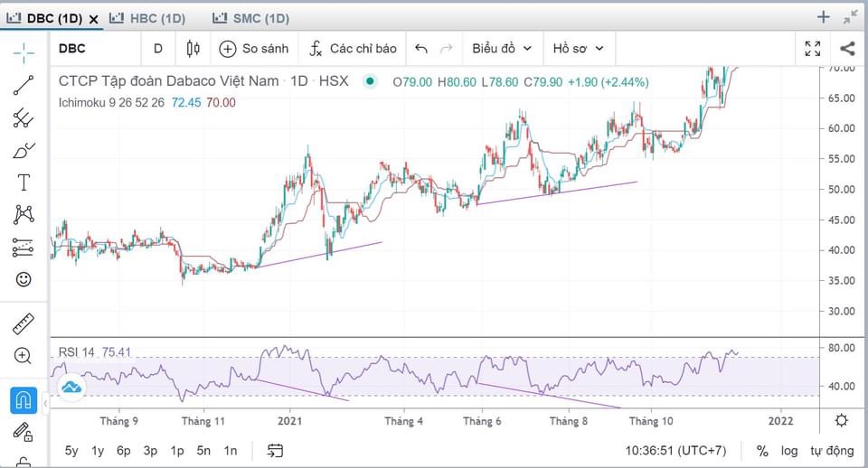Click the RSI 14 indicator label

click(x=76, y=352)
